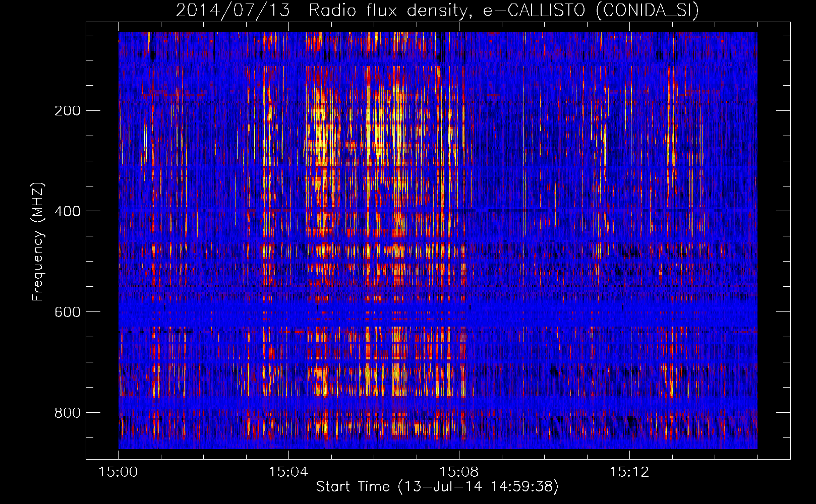Click the '15:08' time tick label
The image size is (816, 504).
459,472
